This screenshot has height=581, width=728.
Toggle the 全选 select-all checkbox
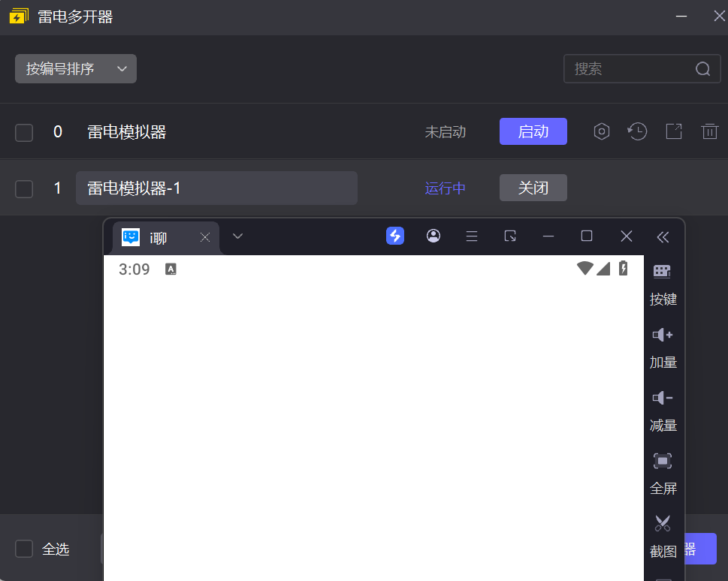pos(24,549)
